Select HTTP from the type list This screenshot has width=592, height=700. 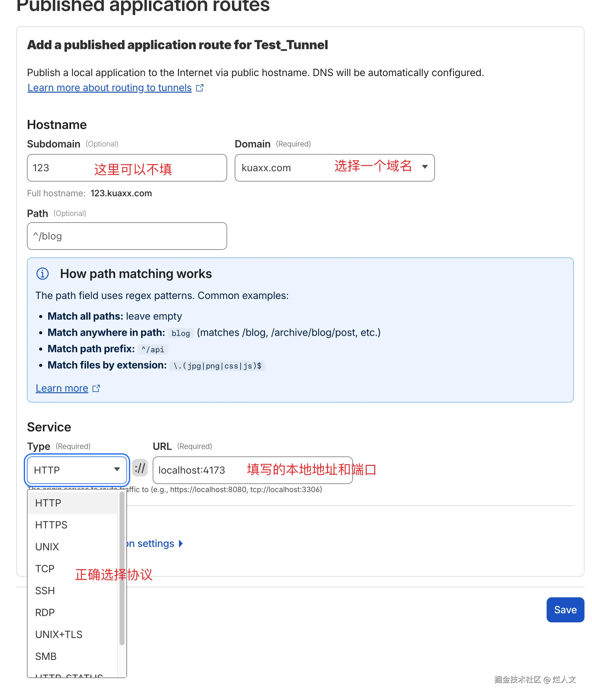pyautogui.click(x=48, y=503)
